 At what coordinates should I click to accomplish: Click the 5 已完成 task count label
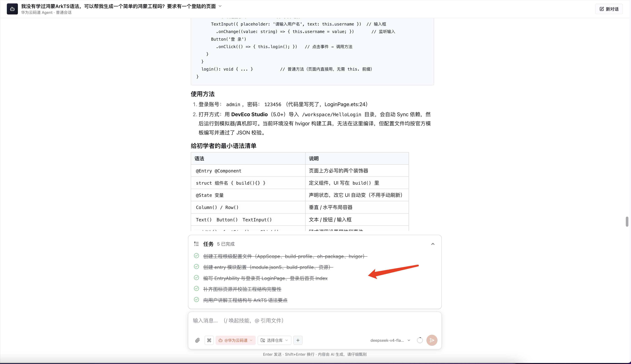[x=226, y=244]
